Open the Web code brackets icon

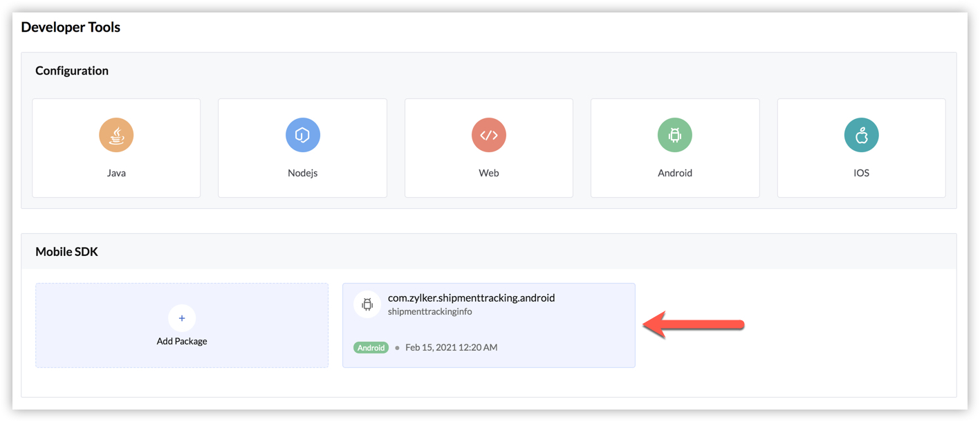click(489, 135)
